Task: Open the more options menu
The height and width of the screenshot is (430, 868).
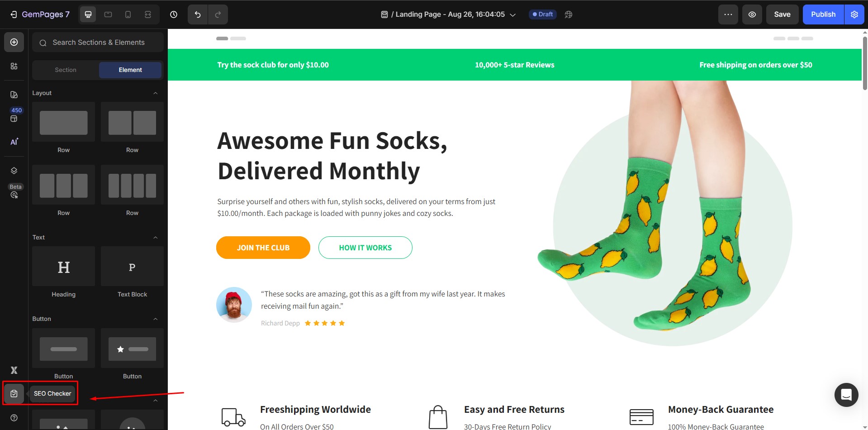Action: pyautogui.click(x=728, y=14)
